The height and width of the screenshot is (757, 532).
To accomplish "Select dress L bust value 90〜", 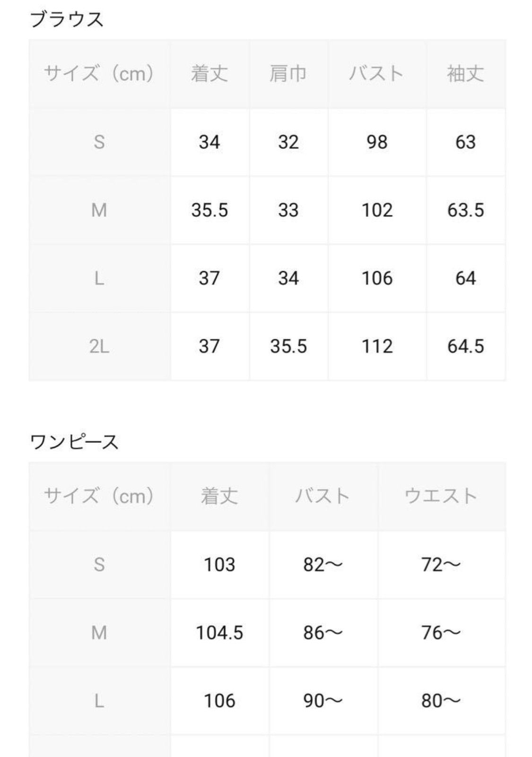I will [x=323, y=701].
